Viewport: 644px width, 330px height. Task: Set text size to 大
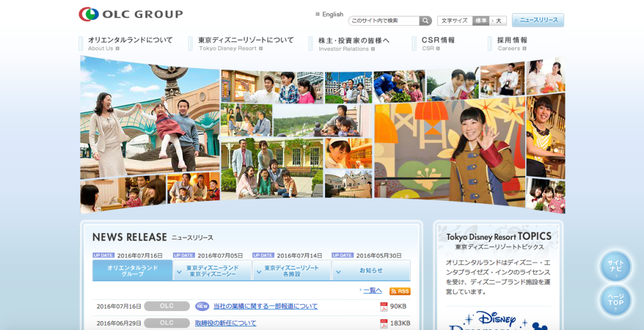(x=498, y=21)
